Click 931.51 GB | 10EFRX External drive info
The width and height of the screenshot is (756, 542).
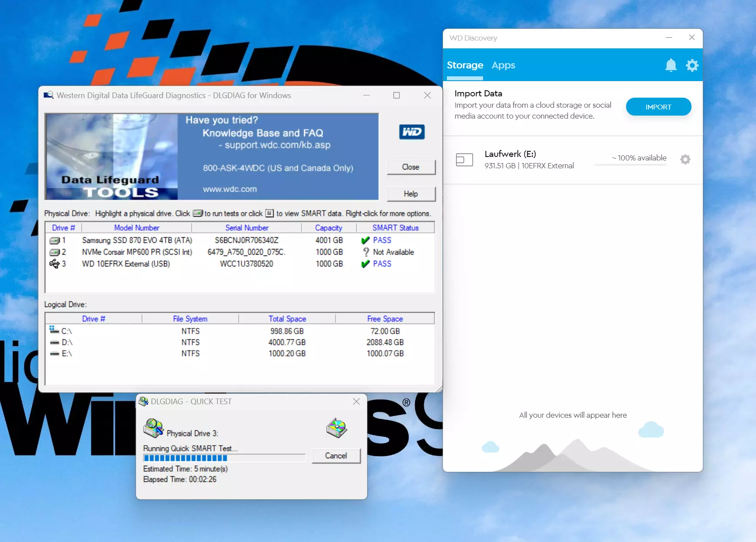(529, 166)
